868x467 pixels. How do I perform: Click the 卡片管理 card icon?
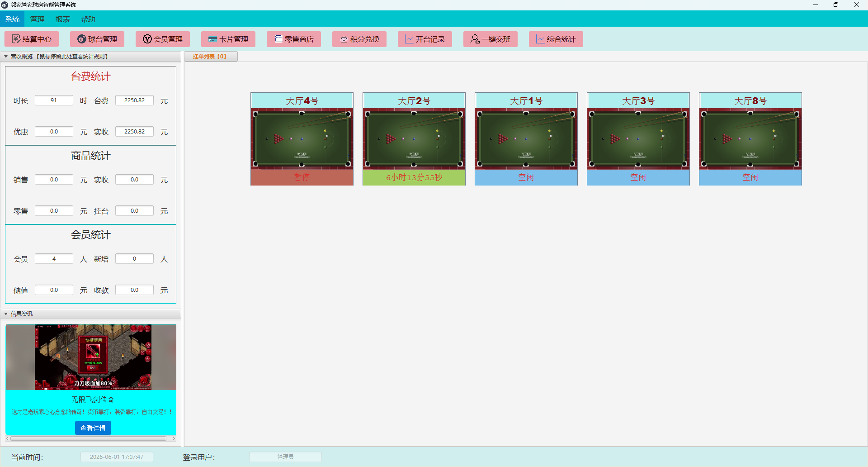(x=213, y=39)
